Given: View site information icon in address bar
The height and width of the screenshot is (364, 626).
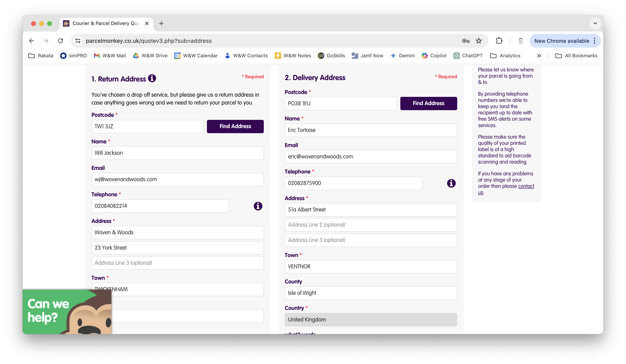Looking at the screenshot, I should (x=78, y=41).
